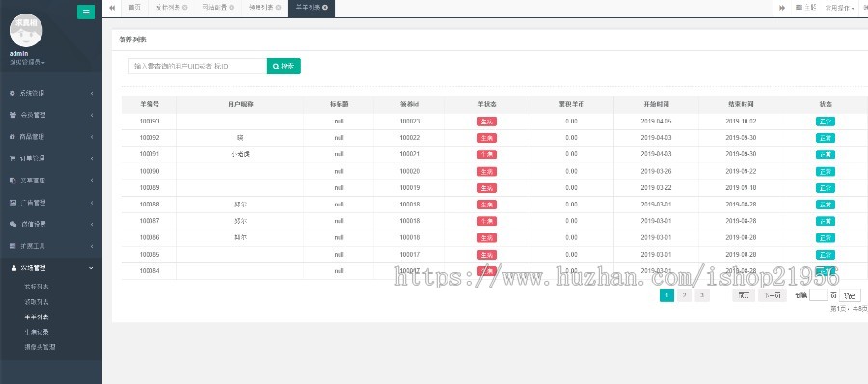Open 摄像头管理 in the sidebar submenu
This screenshot has height=384, width=868.
pos(40,347)
